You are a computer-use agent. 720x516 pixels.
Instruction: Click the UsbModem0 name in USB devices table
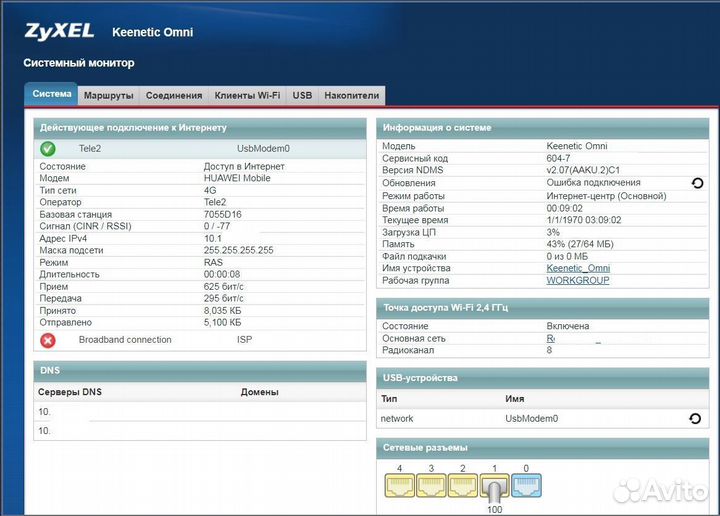coord(531,419)
